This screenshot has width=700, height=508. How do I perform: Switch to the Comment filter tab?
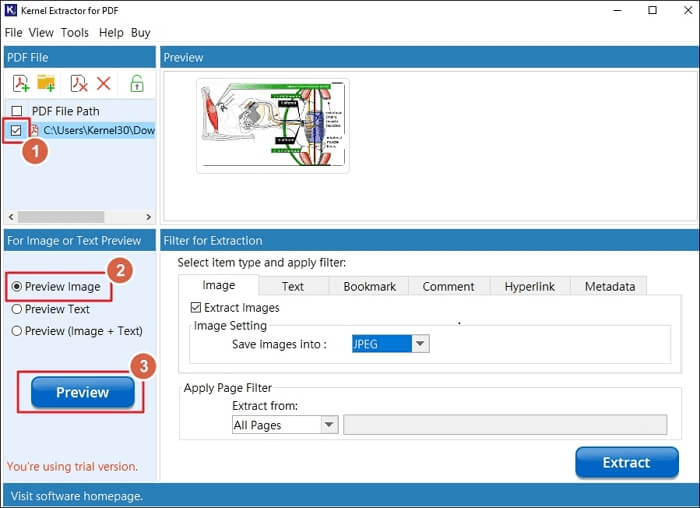pyautogui.click(x=449, y=286)
